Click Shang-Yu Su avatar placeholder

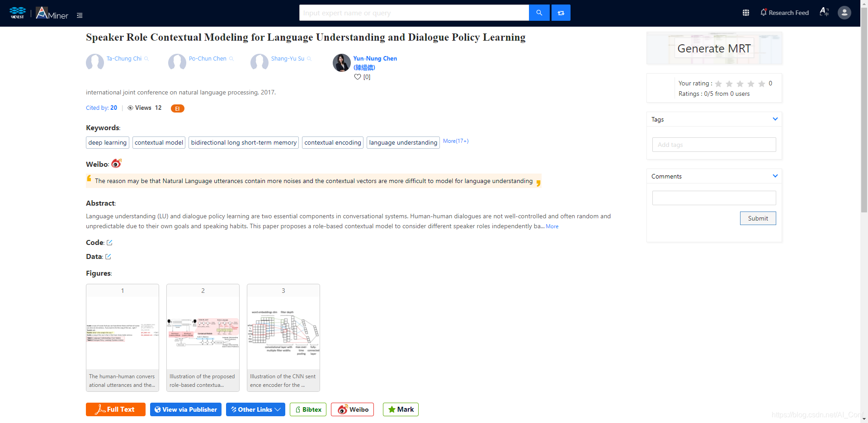pos(259,62)
